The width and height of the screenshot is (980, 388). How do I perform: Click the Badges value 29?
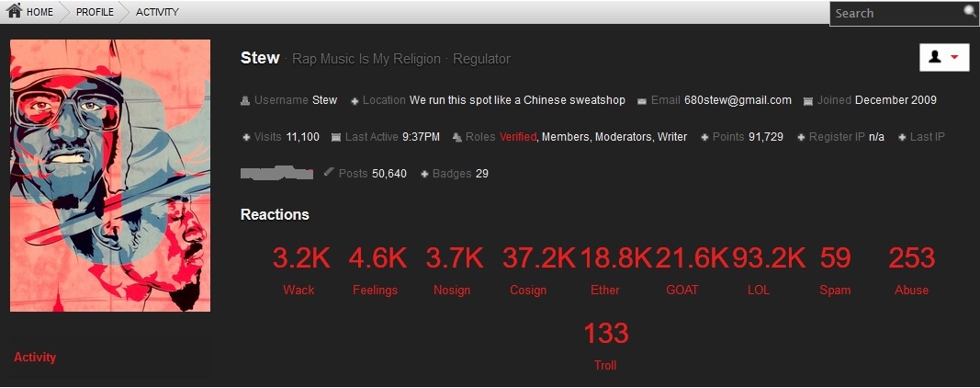(482, 174)
